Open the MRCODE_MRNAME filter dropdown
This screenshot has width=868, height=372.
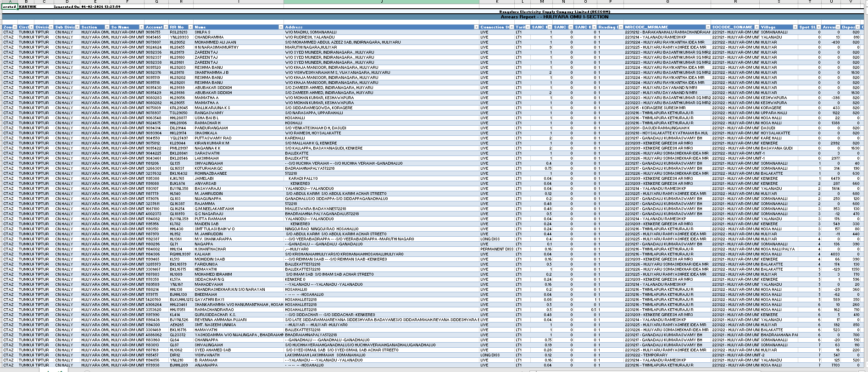(708, 27)
